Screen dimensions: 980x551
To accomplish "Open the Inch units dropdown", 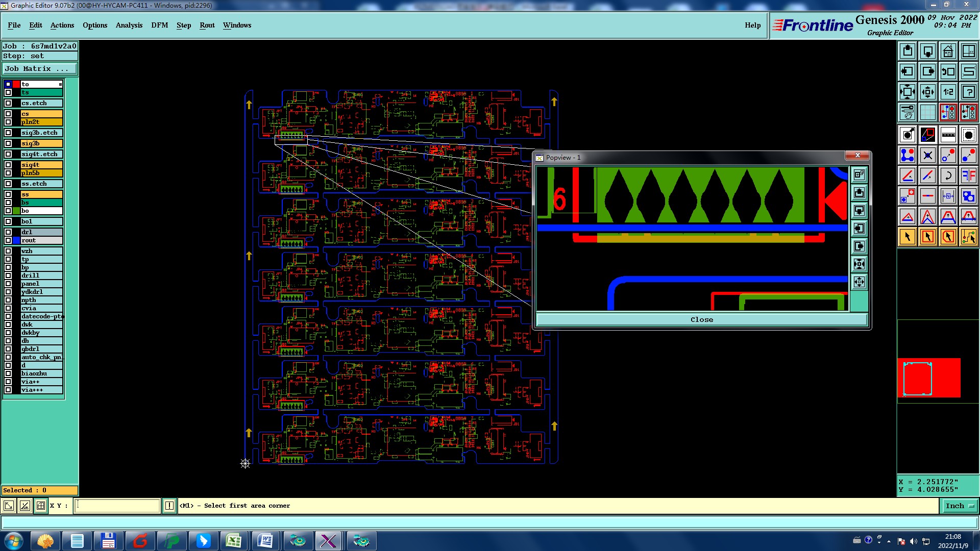I will (959, 506).
